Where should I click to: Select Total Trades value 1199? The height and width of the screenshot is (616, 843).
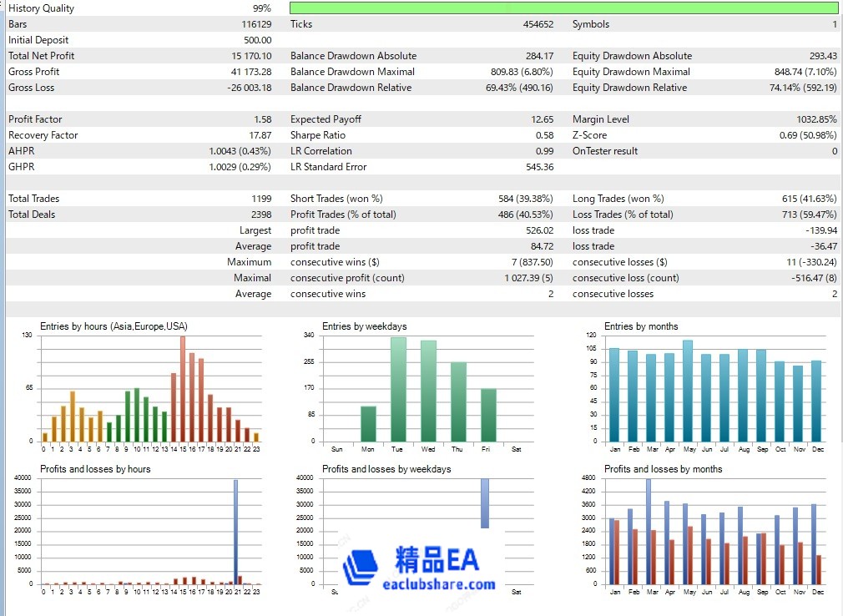click(x=262, y=199)
